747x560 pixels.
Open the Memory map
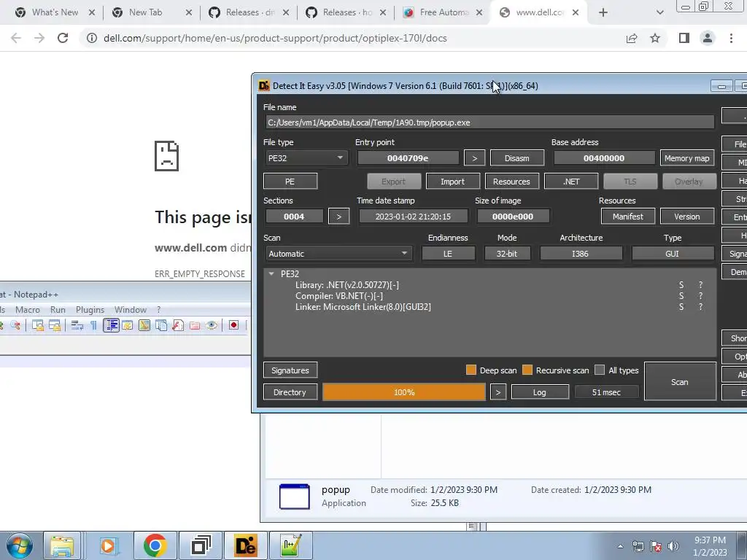pos(687,158)
